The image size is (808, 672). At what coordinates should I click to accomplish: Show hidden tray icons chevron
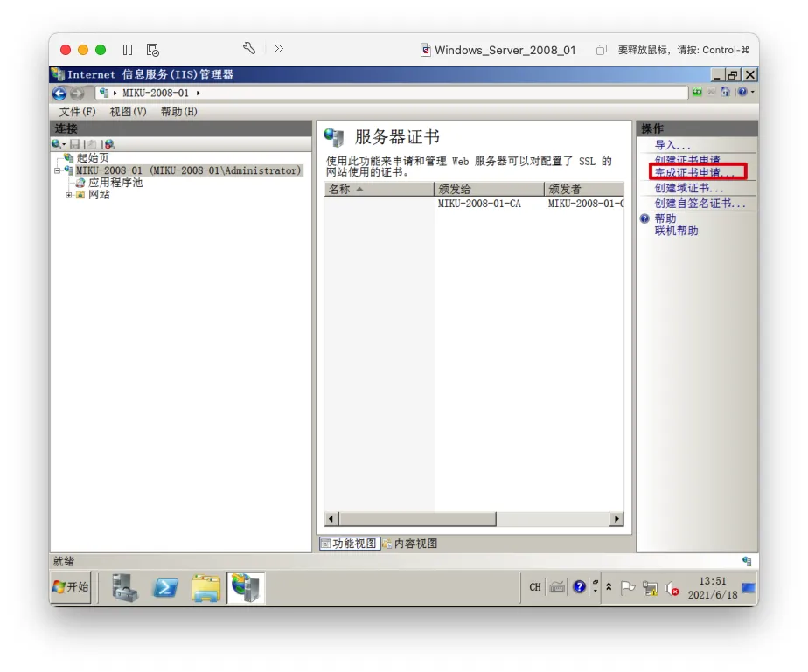point(609,586)
